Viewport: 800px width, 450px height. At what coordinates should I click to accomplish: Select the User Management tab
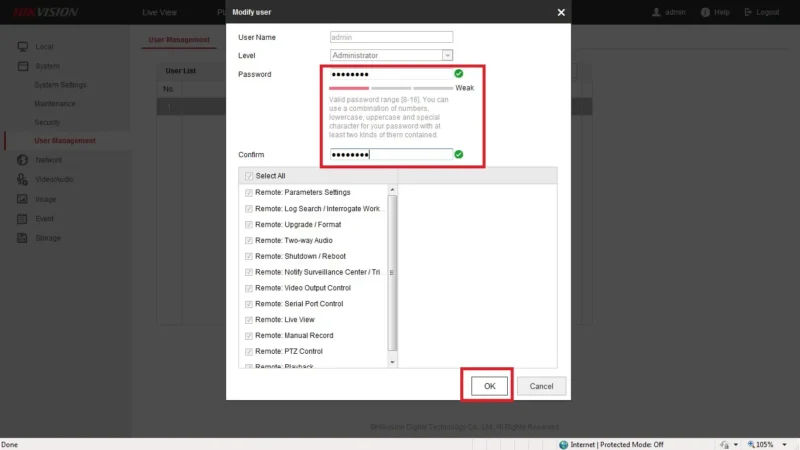(179, 40)
